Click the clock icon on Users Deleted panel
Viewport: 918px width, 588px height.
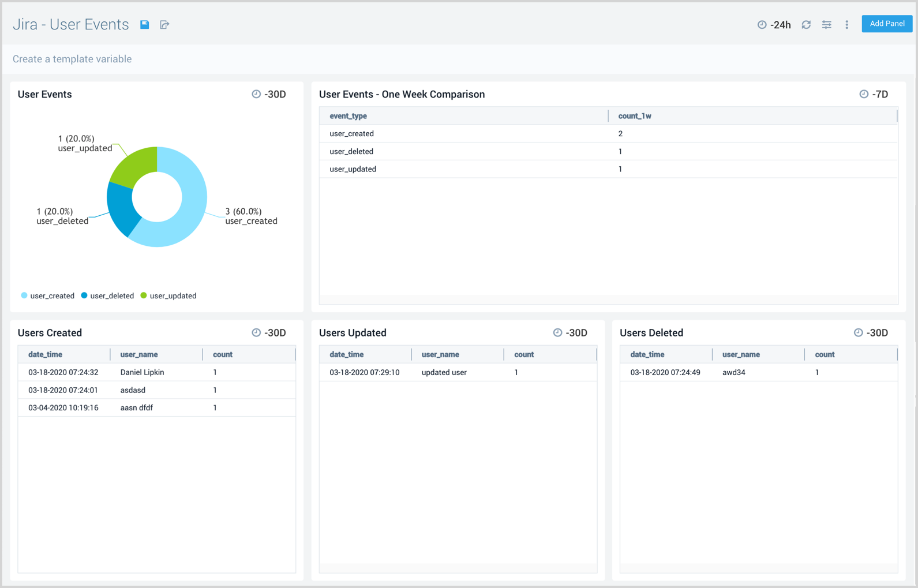[x=858, y=332]
